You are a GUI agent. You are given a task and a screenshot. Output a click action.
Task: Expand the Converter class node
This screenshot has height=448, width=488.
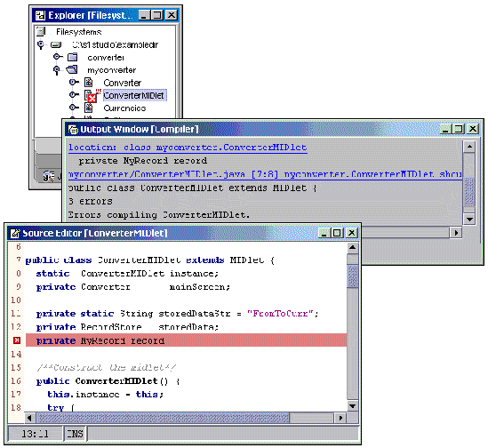(x=74, y=82)
